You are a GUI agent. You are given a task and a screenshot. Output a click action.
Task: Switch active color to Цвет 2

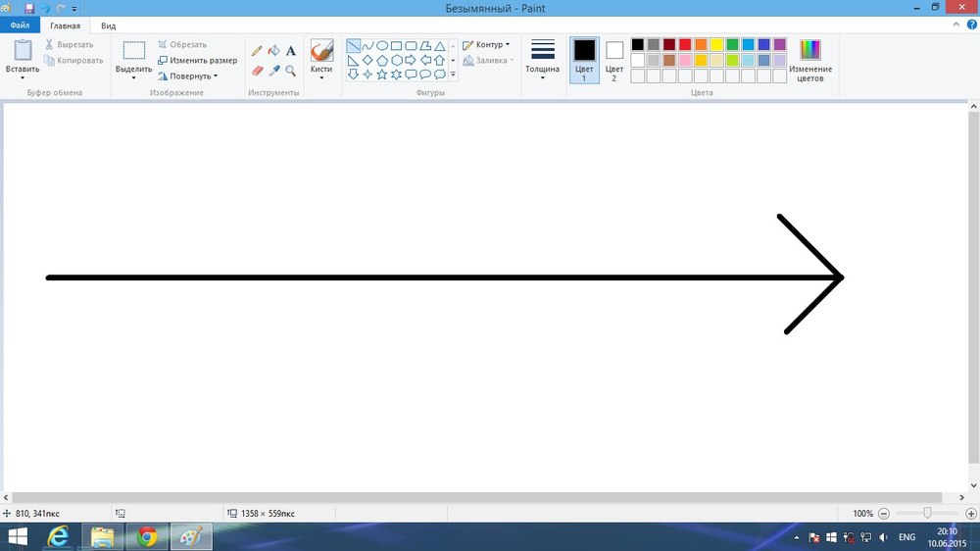[614, 57]
